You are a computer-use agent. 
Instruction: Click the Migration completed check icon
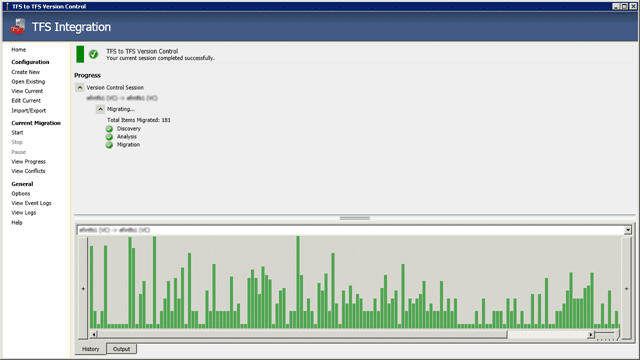click(x=109, y=145)
